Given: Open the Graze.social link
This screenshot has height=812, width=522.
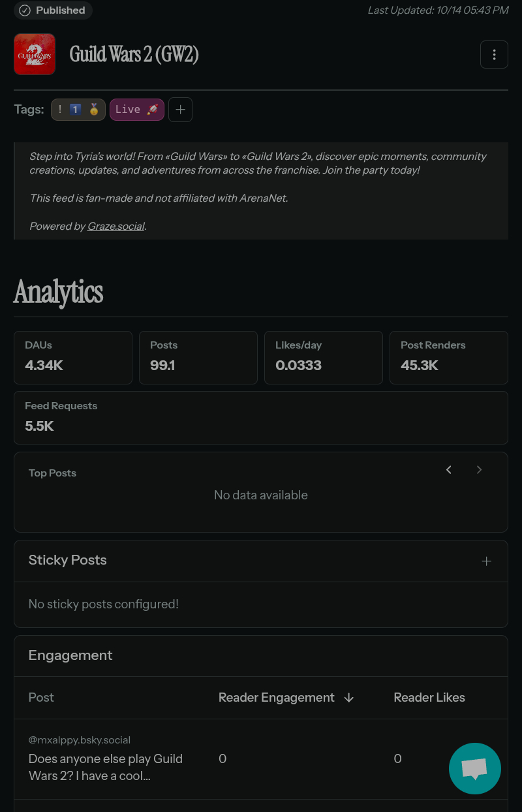Looking at the screenshot, I should click(x=116, y=226).
